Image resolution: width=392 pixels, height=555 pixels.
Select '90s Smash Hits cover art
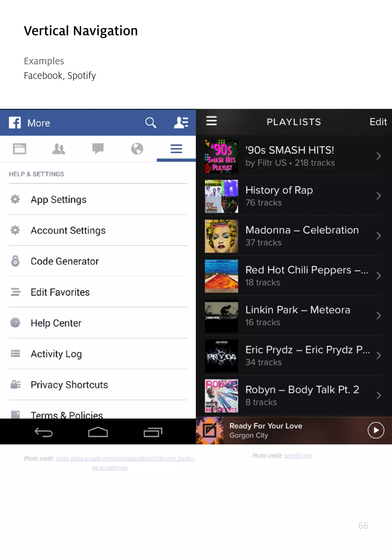click(x=221, y=156)
